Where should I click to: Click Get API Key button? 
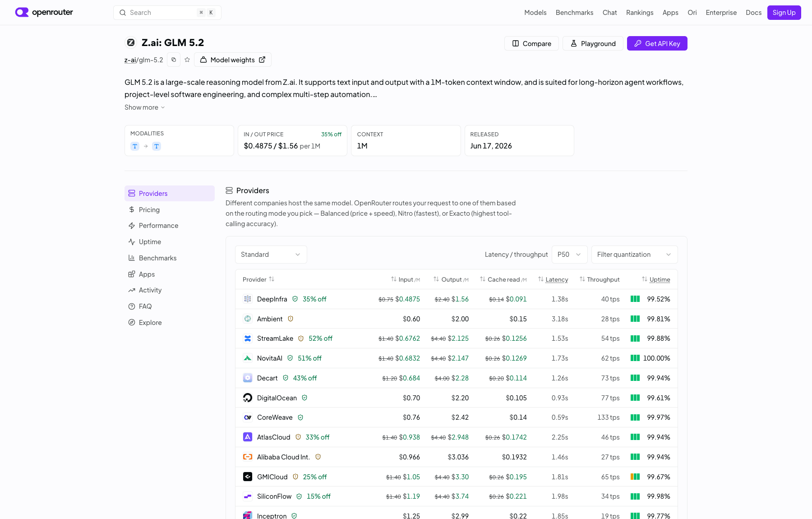[x=657, y=43]
